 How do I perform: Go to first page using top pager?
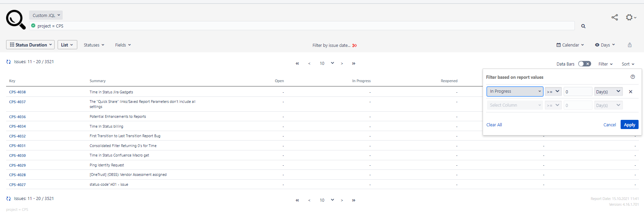(297, 63)
